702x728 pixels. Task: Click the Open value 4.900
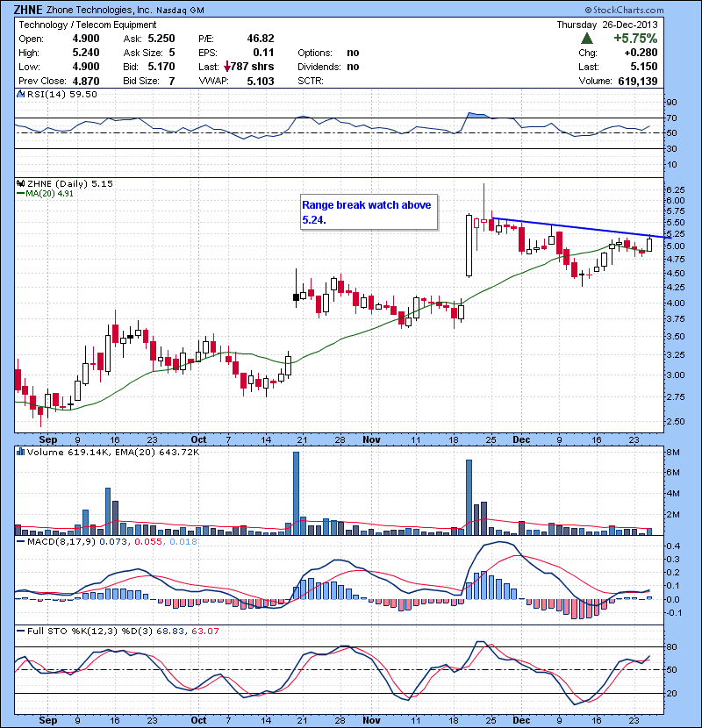[86, 39]
